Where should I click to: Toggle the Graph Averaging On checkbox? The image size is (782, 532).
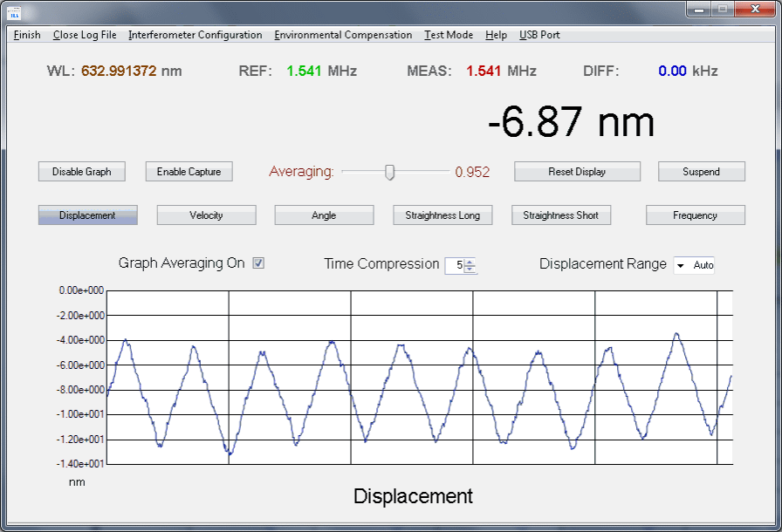pyautogui.click(x=258, y=263)
